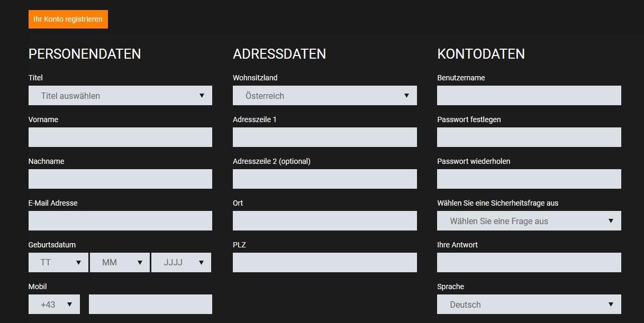Open the Wählen Sie eine Frage aus dropdown
This screenshot has width=644, height=323.
[x=529, y=221]
